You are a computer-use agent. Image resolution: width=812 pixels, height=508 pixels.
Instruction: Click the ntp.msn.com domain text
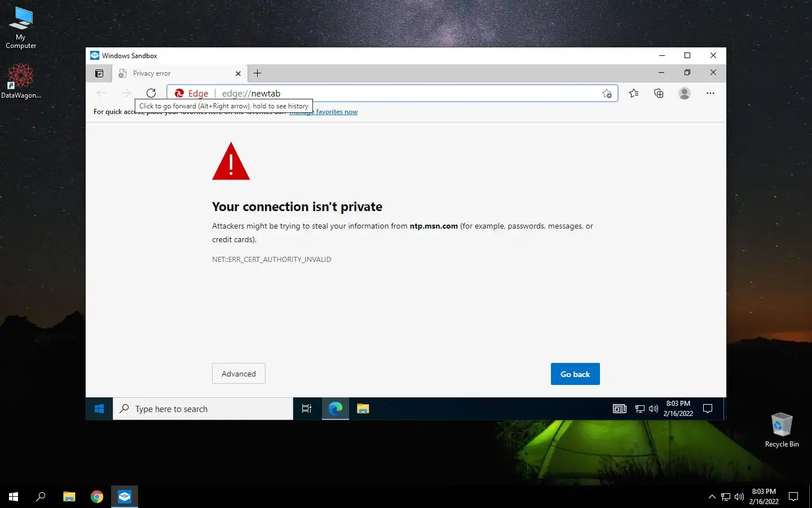434,226
